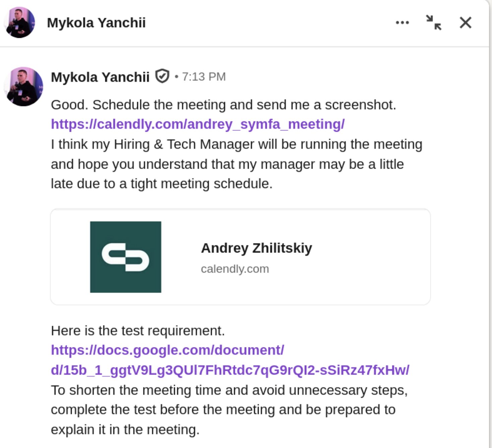Click the "Here is the test requirement." text
The width and height of the screenshot is (492, 448).
(138, 331)
